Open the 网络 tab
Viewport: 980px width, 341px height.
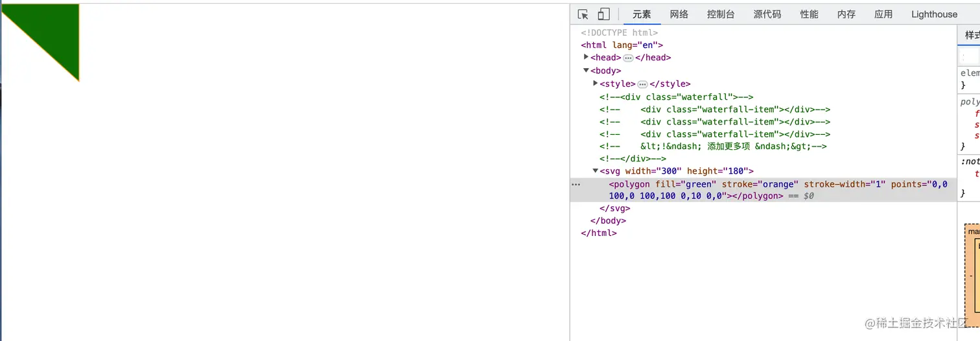click(679, 14)
